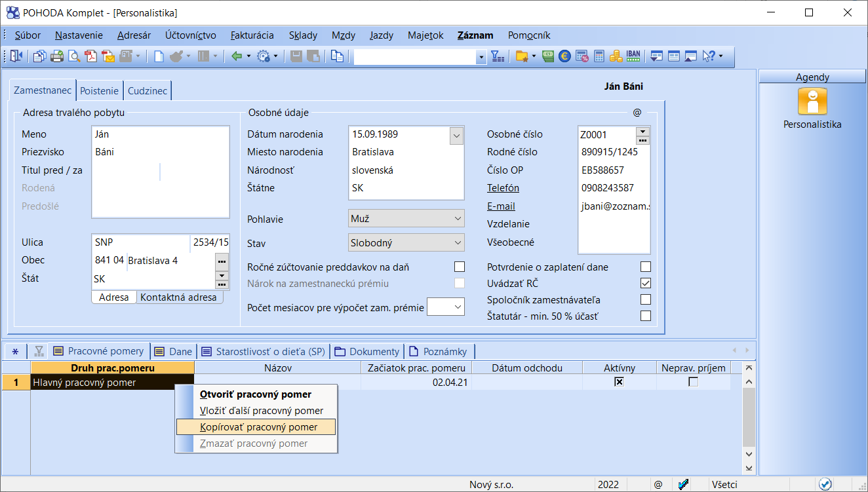868x492 pixels.
Task: Switch to the Poistenie tab
Action: pyautogui.click(x=100, y=91)
